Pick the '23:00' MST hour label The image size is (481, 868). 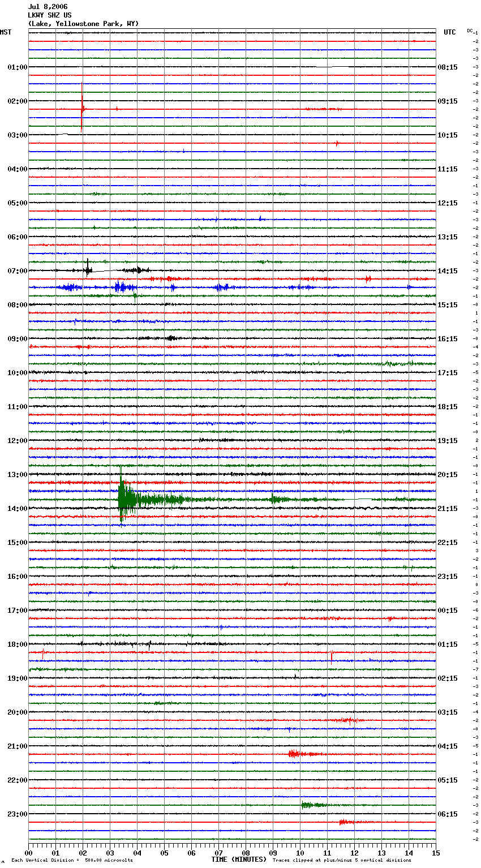[17, 814]
